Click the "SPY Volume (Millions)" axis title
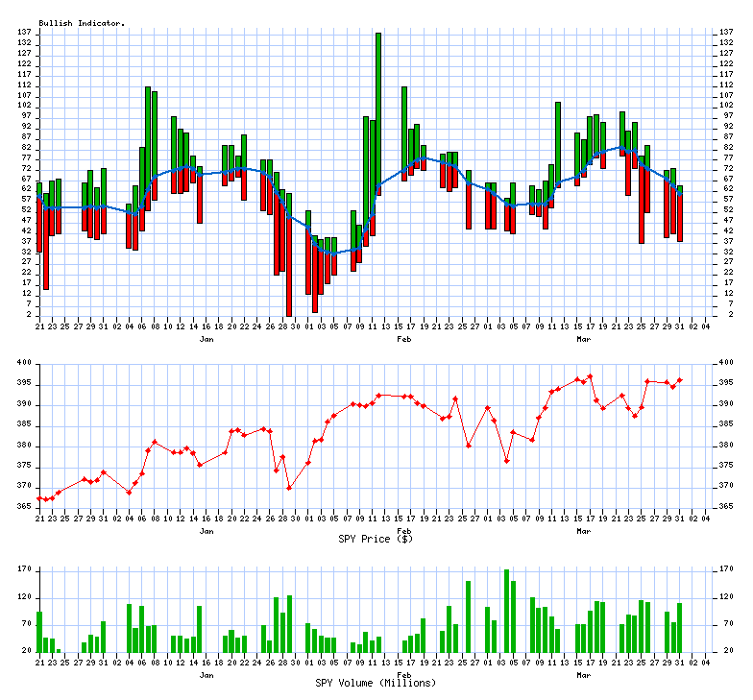The height and width of the screenshot is (700, 753). [x=376, y=683]
